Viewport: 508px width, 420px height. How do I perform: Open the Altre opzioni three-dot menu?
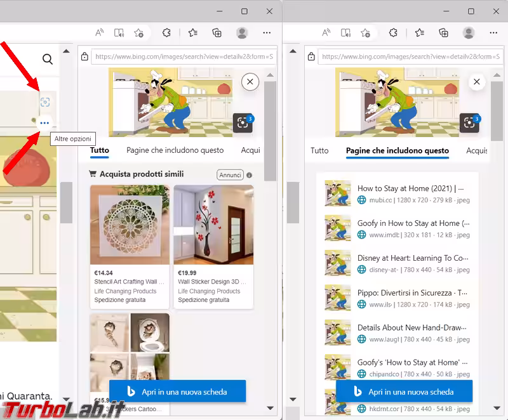pos(44,122)
